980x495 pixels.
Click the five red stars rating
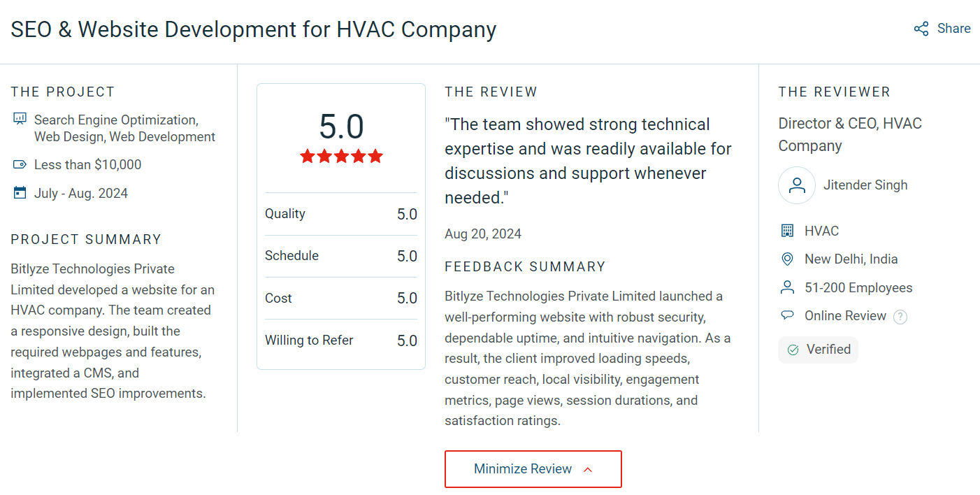tap(341, 156)
